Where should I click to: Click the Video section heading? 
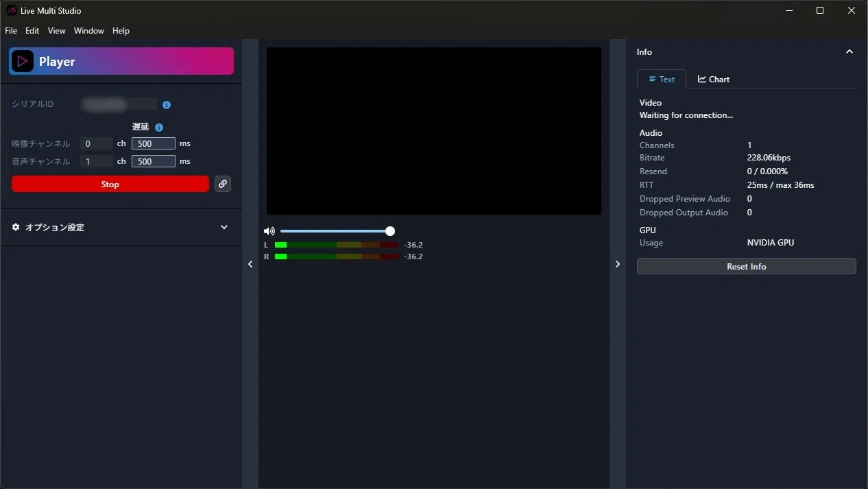pyautogui.click(x=651, y=103)
